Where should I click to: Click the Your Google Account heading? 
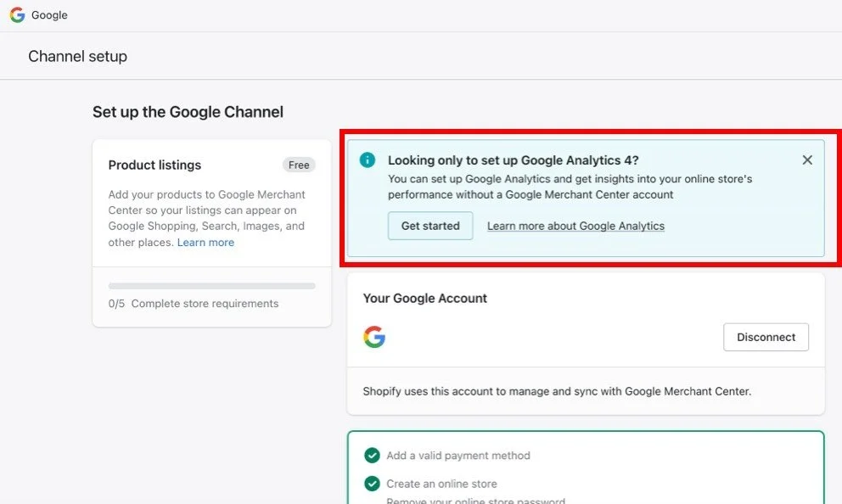click(424, 299)
